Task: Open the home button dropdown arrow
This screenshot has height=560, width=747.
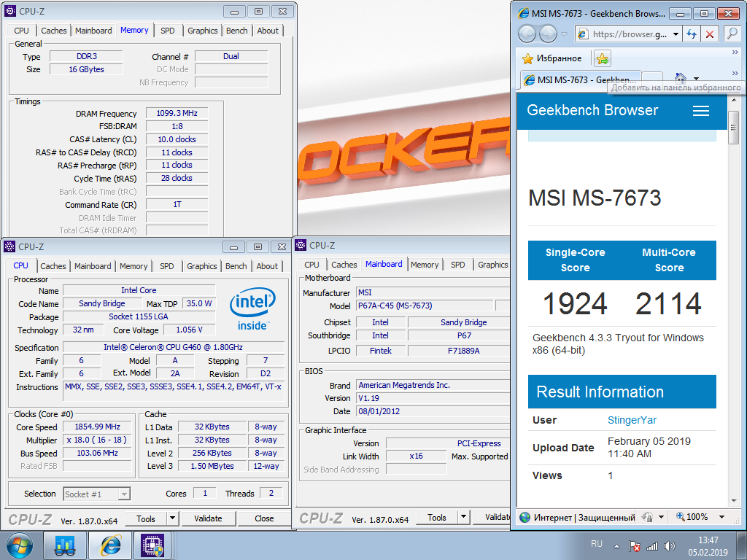Action: (696, 79)
